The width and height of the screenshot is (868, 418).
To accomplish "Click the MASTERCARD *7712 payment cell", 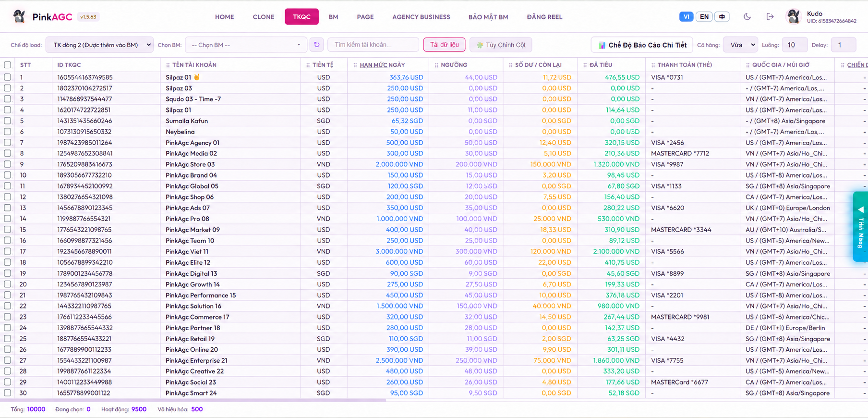I will click(680, 153).
